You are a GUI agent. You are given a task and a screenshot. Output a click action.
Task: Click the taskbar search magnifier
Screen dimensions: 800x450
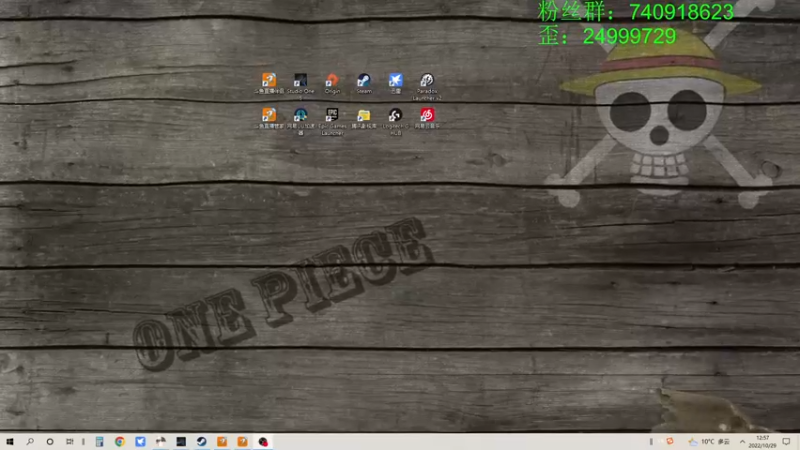(x=30, y=441)
